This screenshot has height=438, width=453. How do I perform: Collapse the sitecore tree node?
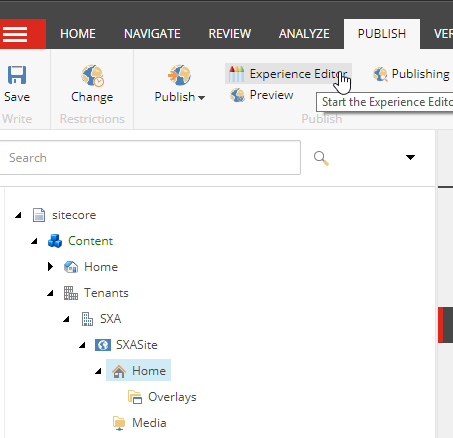tap(18, 215)
